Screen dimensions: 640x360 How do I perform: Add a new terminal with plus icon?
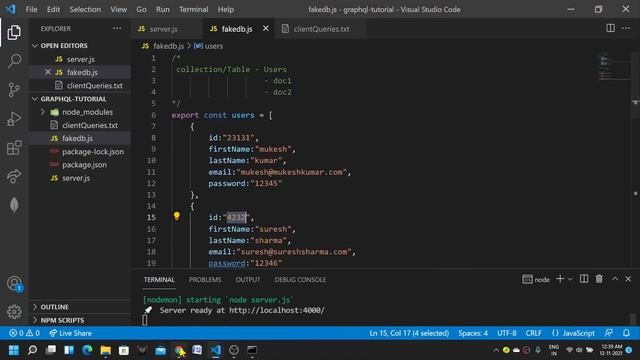(560, 279)
